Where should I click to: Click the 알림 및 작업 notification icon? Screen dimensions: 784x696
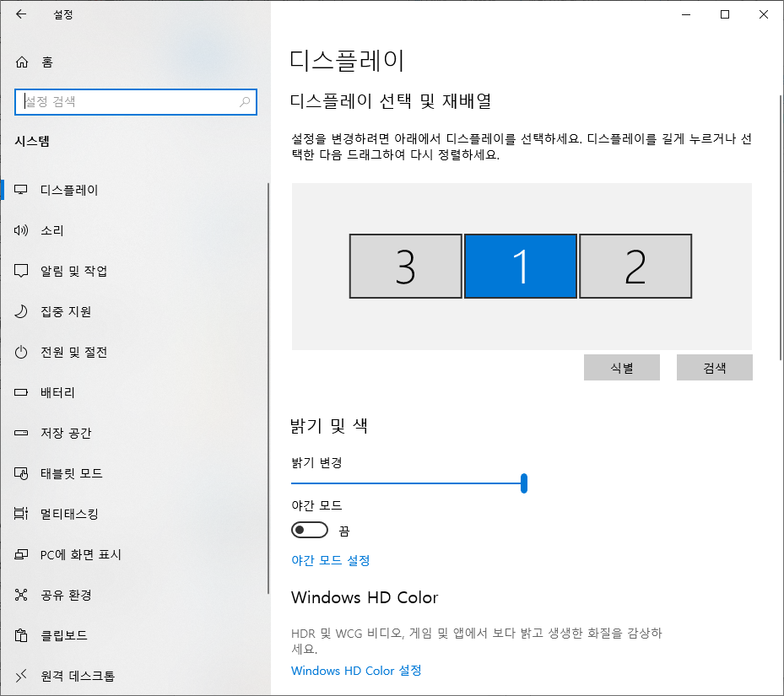21,271
